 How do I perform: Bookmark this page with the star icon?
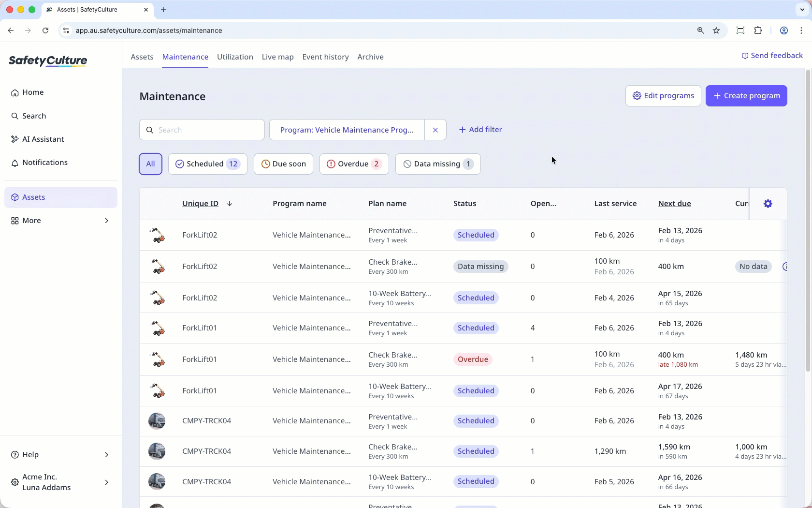(x=716, y=30)
